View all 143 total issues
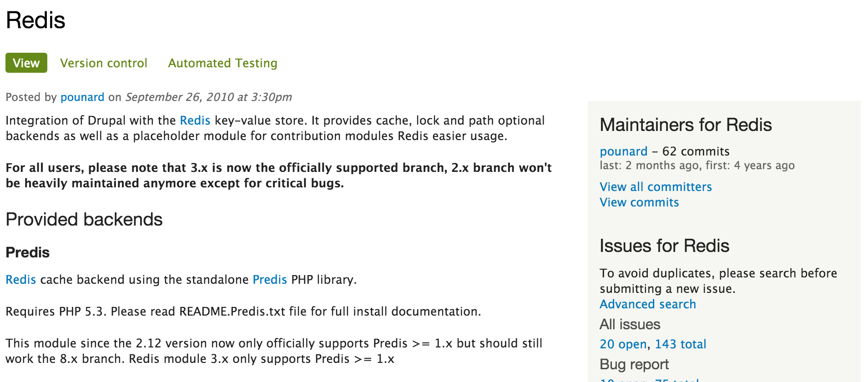 pos(681,344)
